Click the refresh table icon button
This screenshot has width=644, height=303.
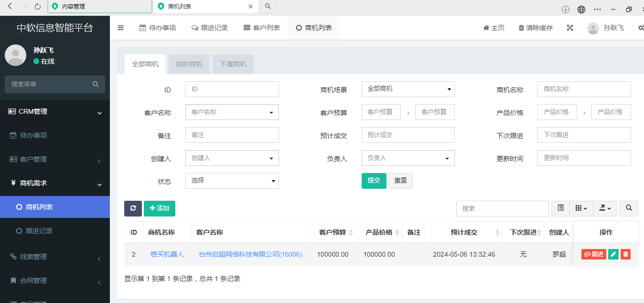pos(133,208)
